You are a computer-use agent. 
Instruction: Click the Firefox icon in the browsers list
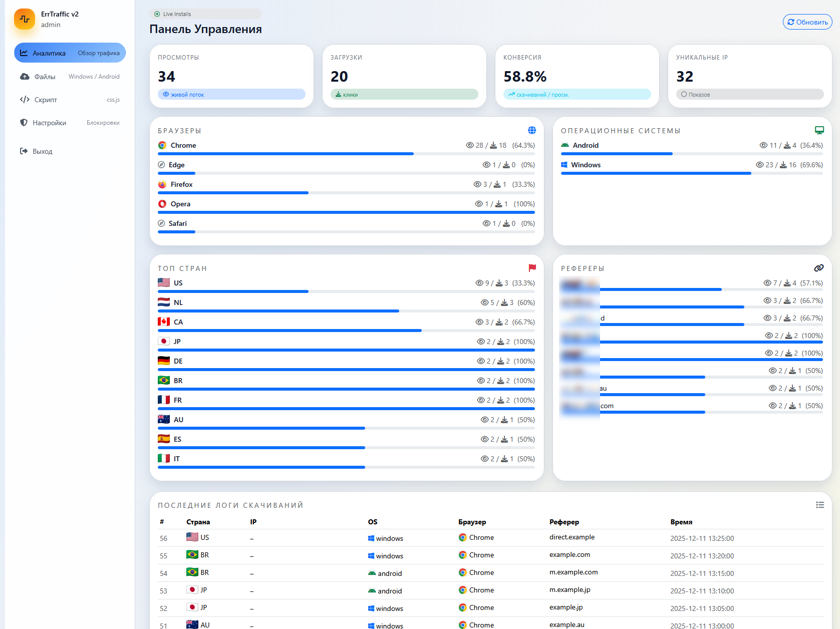point(162,184)
